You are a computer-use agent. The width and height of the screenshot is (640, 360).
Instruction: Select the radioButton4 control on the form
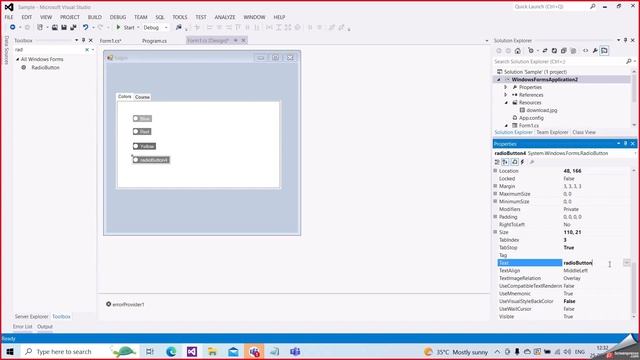tap(151, 160)
